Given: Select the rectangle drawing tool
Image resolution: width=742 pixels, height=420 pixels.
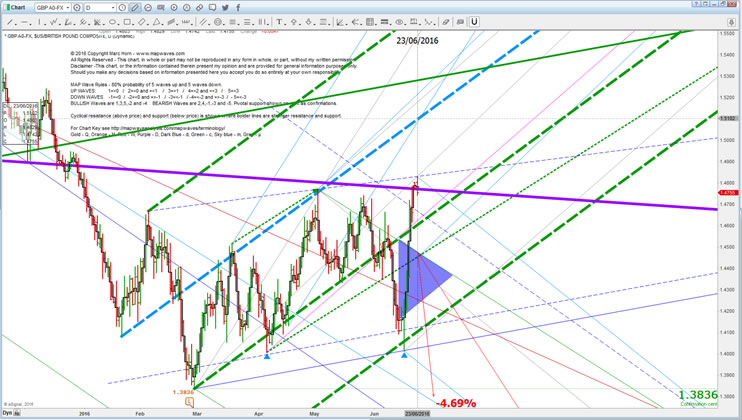Looking at the screenshot, I should coord(128,22).
